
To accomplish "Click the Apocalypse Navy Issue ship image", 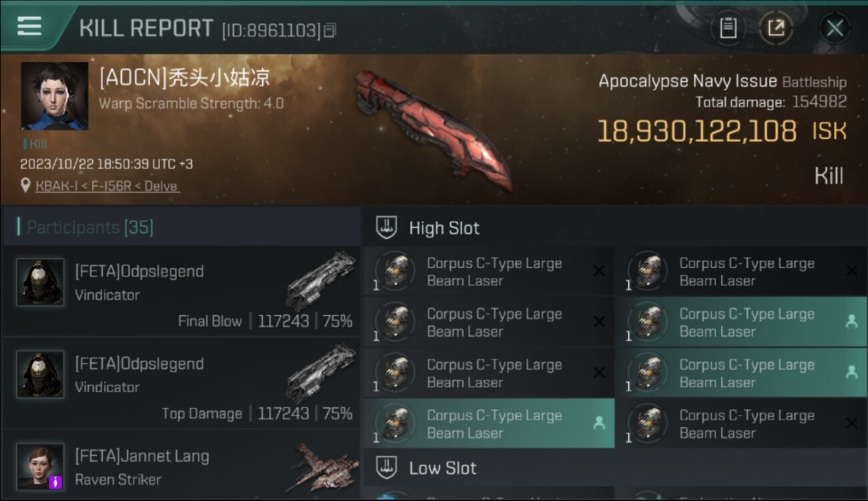I will pos(434,128).
